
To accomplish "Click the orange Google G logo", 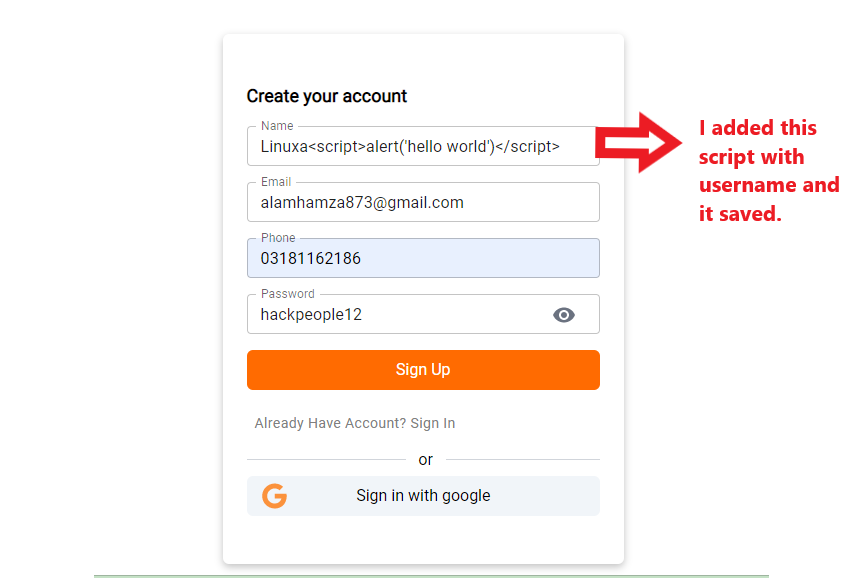I will pos(274,496).
